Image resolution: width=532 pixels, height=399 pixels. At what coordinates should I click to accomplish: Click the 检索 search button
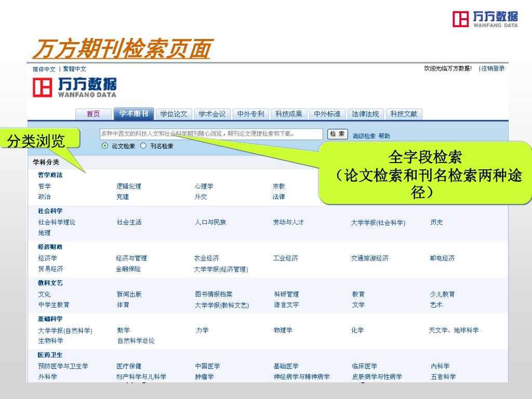point(338,134)
